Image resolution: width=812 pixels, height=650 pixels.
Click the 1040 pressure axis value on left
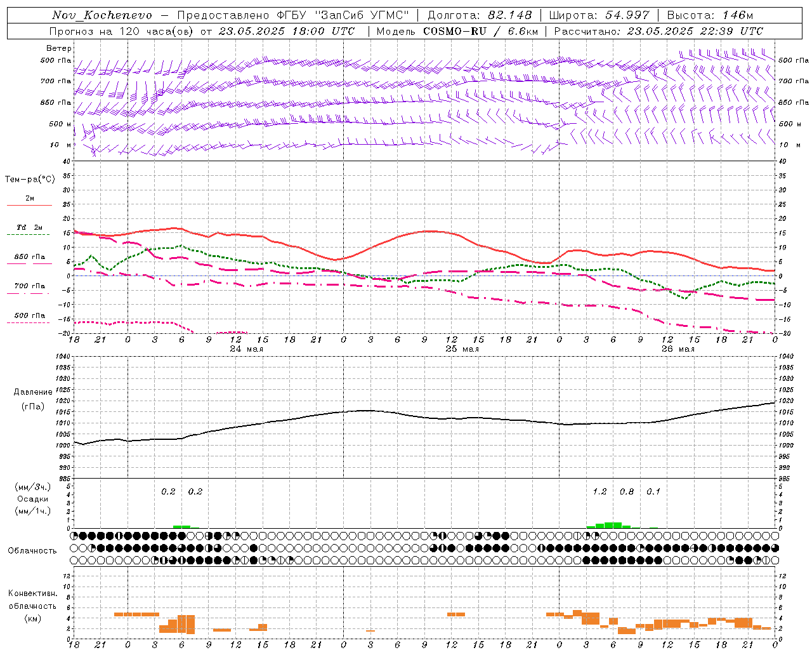(62, 357)
